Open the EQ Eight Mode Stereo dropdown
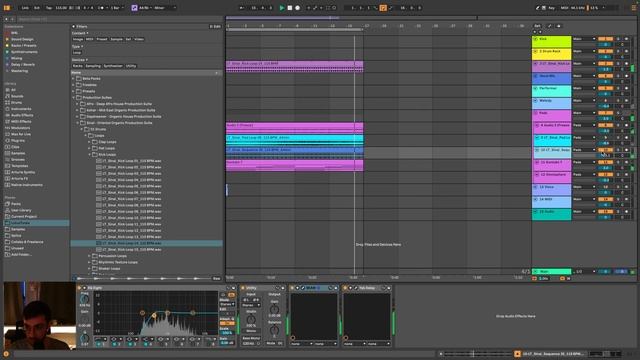Viewport: 640px width, 360px height. click(x=227, y=304)
